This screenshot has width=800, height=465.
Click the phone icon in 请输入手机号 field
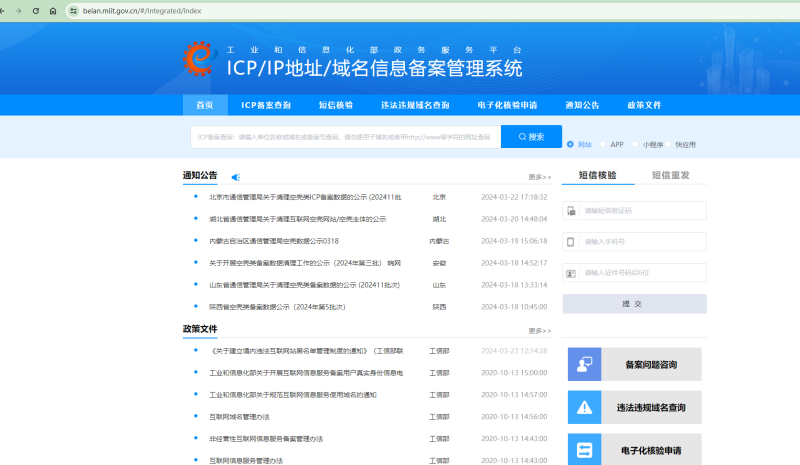[x=571, y=242]
